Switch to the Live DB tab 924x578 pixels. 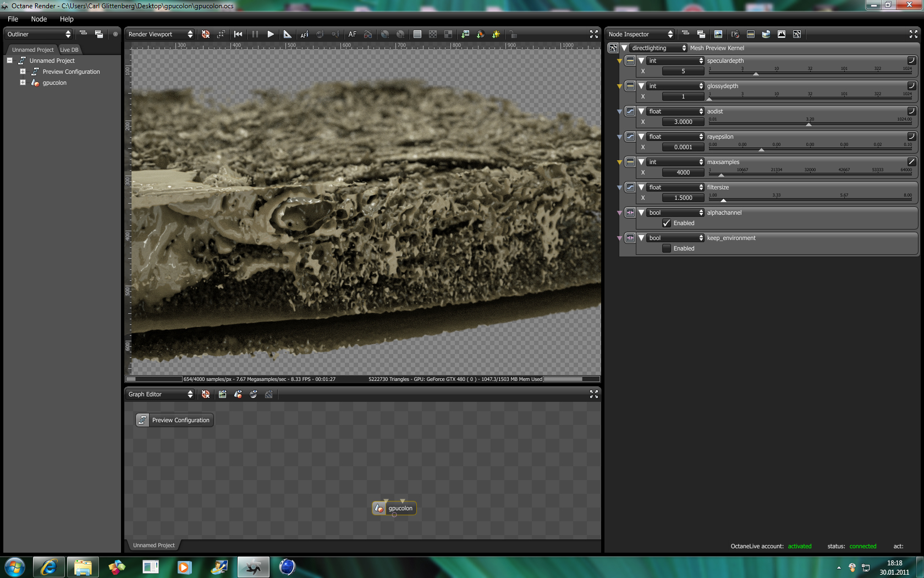[69, 50]
